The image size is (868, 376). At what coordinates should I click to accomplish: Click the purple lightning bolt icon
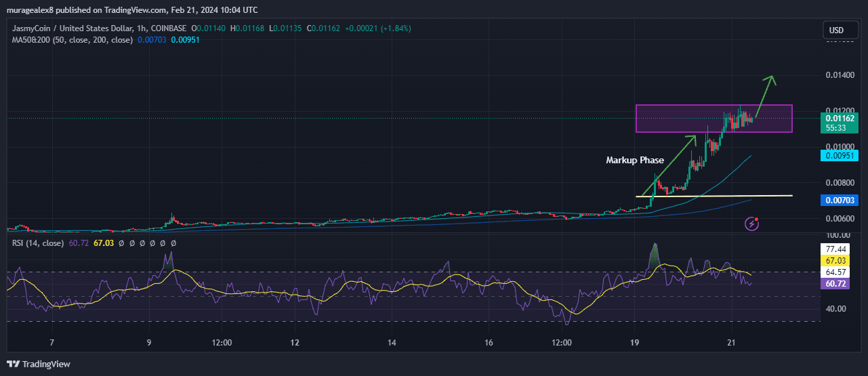point(751,224)
